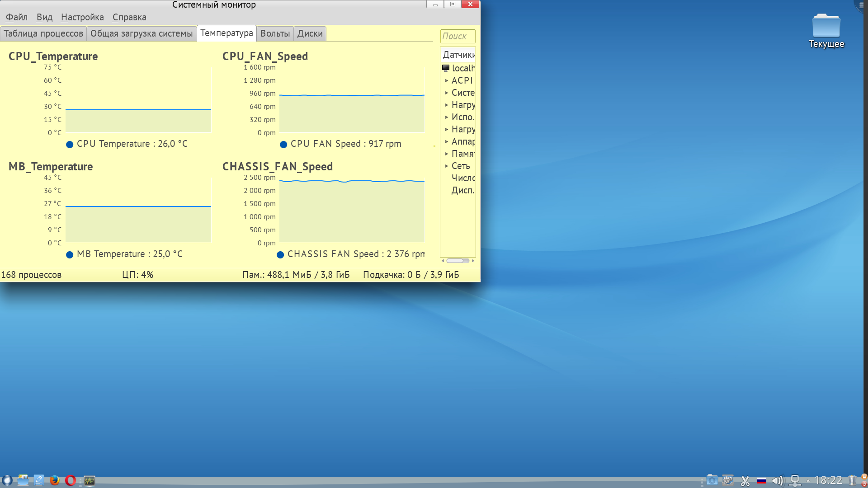Expand the ACPI sensor tree node

pos(446,80)
